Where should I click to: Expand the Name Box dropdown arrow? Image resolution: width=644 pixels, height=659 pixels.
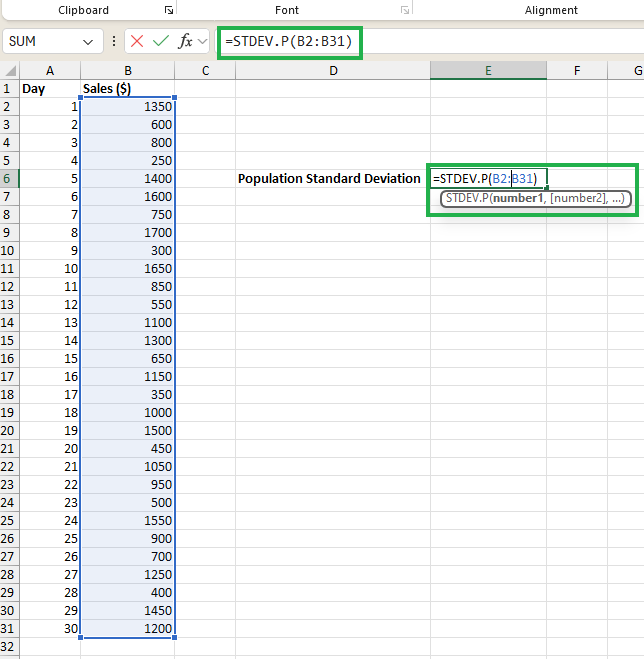click(x=88, y=42)
